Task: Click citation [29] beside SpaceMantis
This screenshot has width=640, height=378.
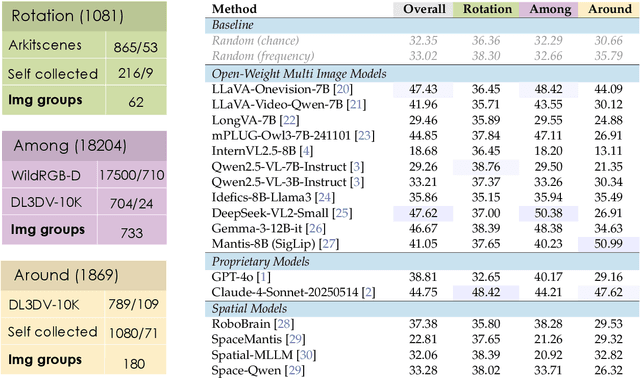Action: click(296, 340)
